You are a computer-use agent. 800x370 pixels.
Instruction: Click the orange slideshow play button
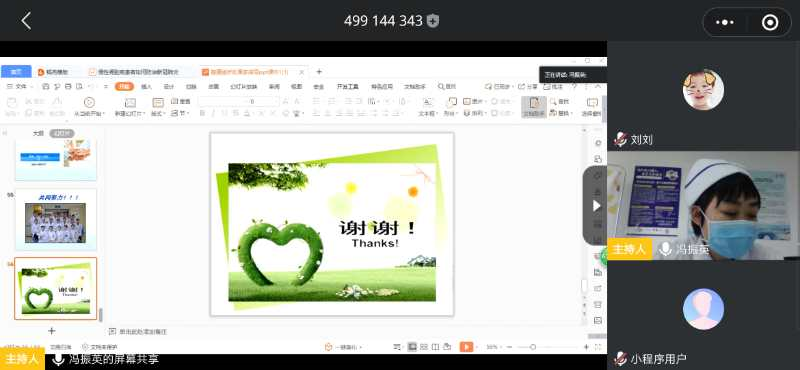(x=466, y=347)
